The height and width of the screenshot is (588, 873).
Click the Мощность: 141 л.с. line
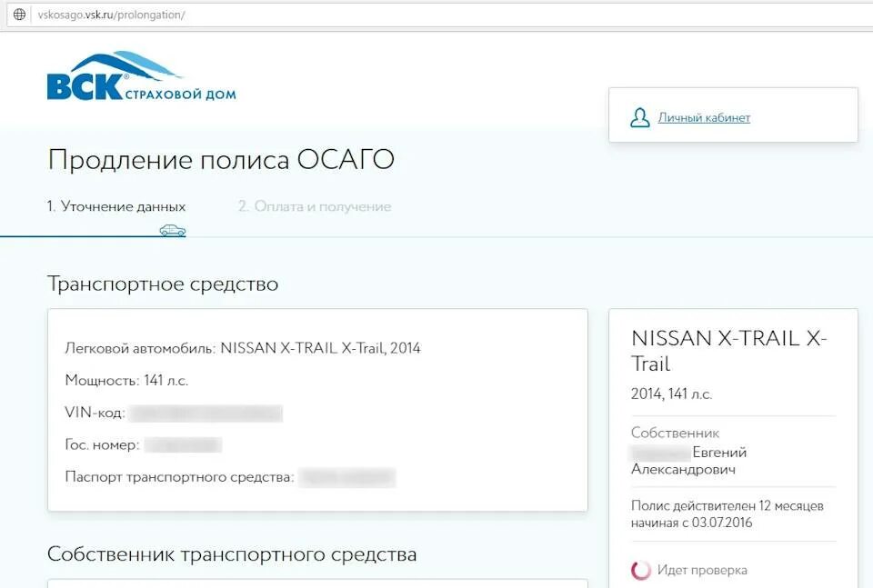pyautogui.click(x=126, y=381)
